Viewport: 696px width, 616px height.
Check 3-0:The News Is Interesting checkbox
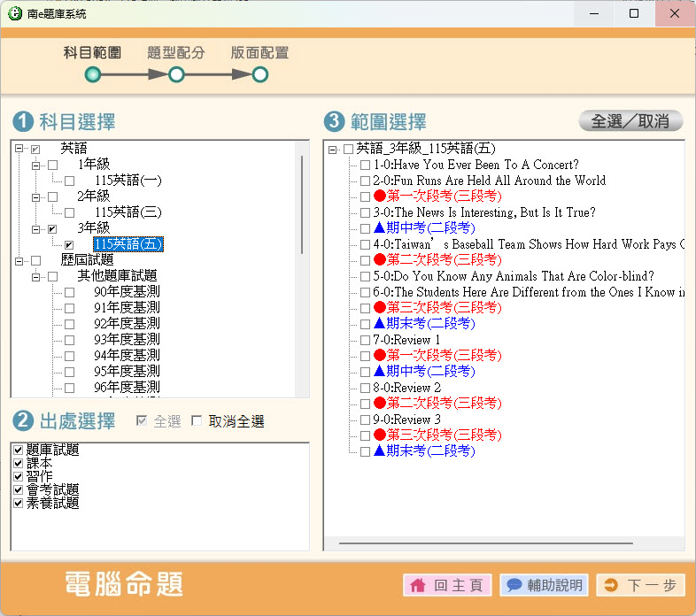click(366, 213)
